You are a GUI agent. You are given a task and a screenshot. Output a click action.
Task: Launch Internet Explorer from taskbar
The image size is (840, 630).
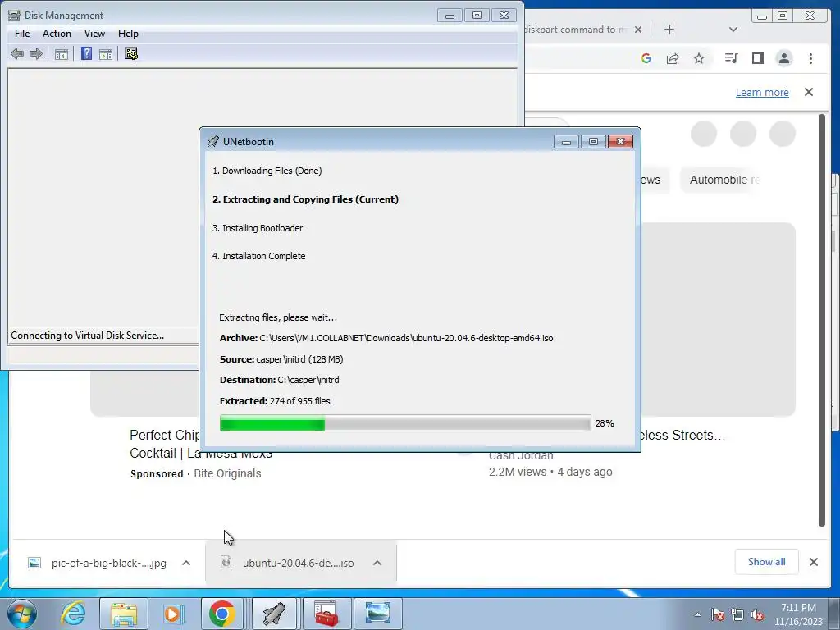click(73, 614)
